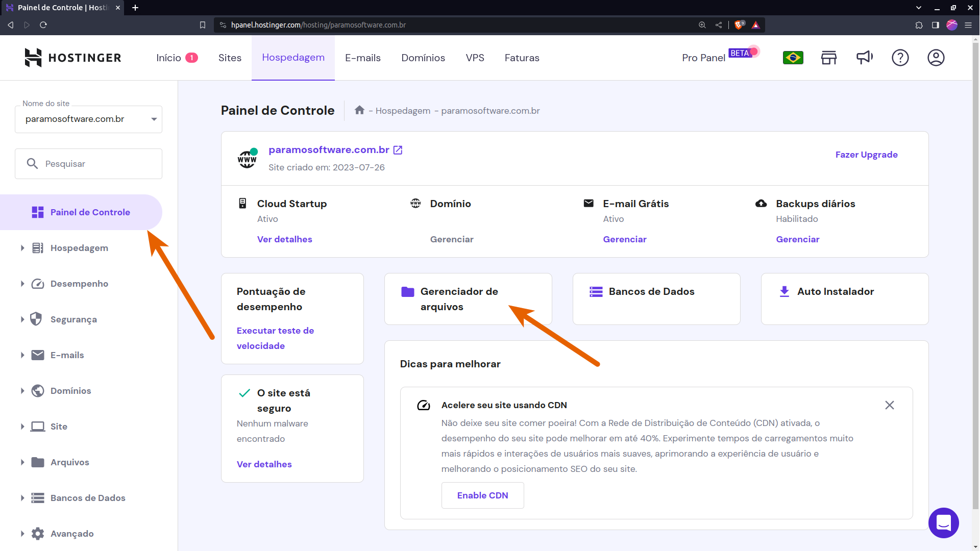Open the E-mails top navigation tab

[x=362, y=58]
